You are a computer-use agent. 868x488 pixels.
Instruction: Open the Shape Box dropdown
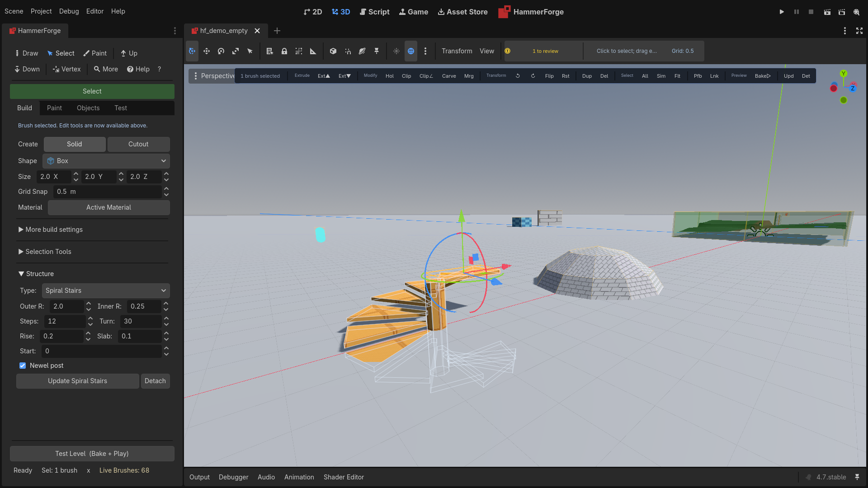(106, 161)
